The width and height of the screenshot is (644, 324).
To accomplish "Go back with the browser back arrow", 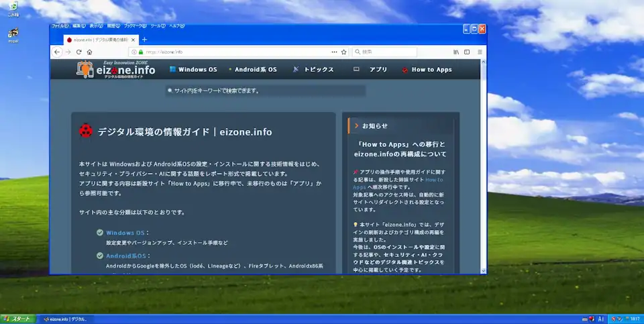I will 57,52.
